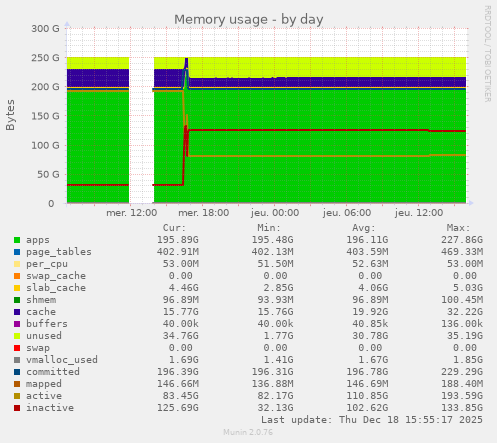
Task: Click the cache purple legend swatch
Action: point(17,312)
